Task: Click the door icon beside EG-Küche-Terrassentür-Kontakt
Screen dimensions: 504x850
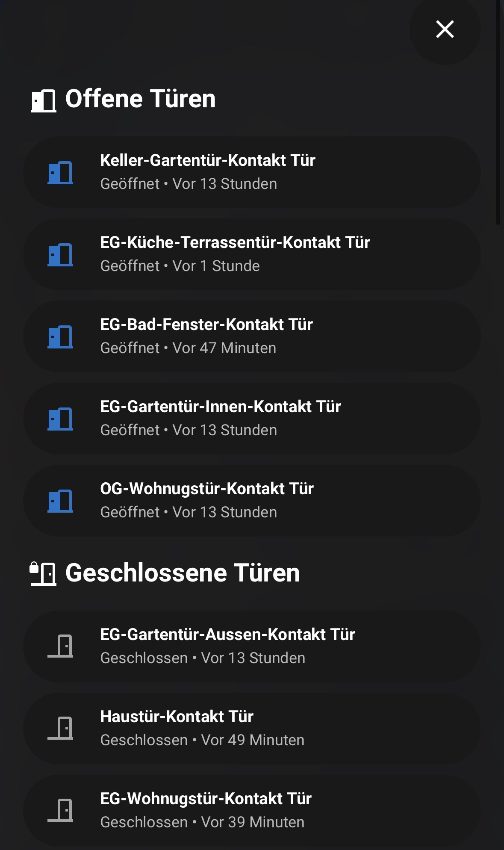Action: [x=60, y=255]
